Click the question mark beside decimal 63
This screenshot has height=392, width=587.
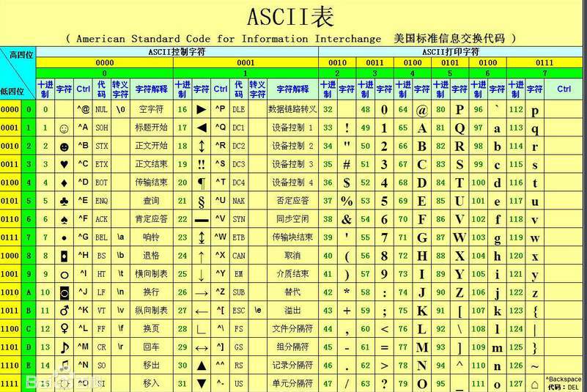click(x=384, y=384)
